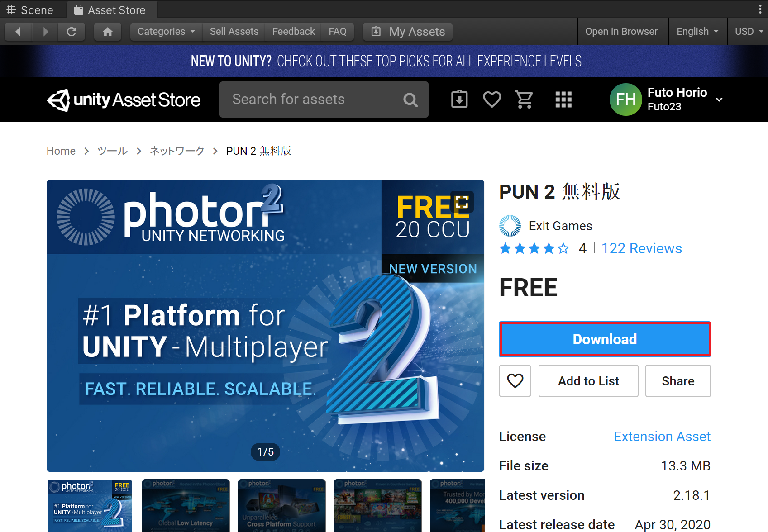Click the unity Asset Store logo
Viewport: 768px width, 532px height.
(124, 100)
